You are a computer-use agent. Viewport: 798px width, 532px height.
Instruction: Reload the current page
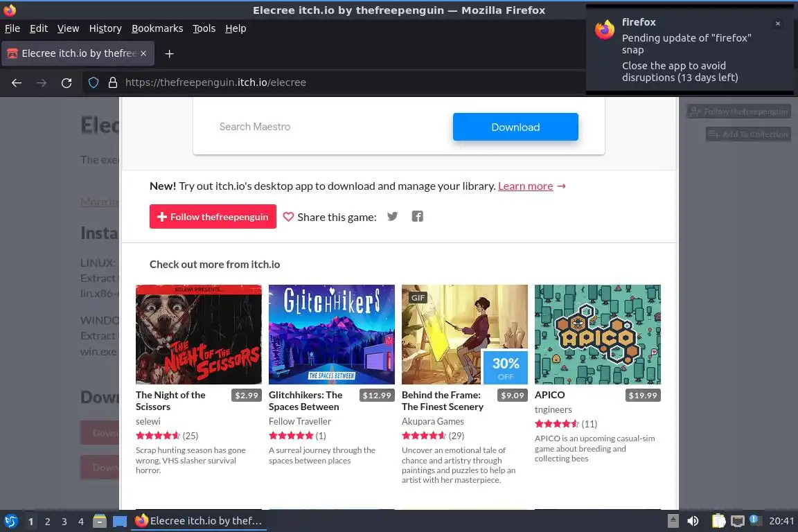click(66, 82)
